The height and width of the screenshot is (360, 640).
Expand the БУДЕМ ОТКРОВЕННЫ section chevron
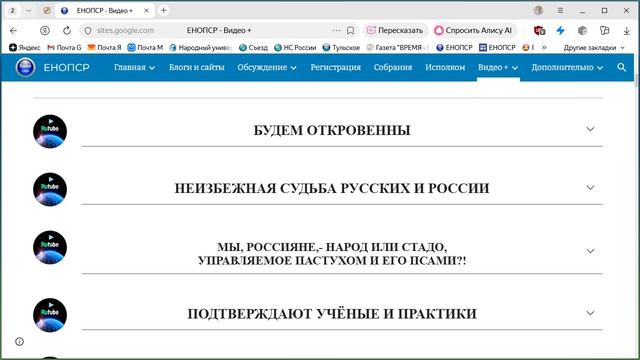point(590,129)
